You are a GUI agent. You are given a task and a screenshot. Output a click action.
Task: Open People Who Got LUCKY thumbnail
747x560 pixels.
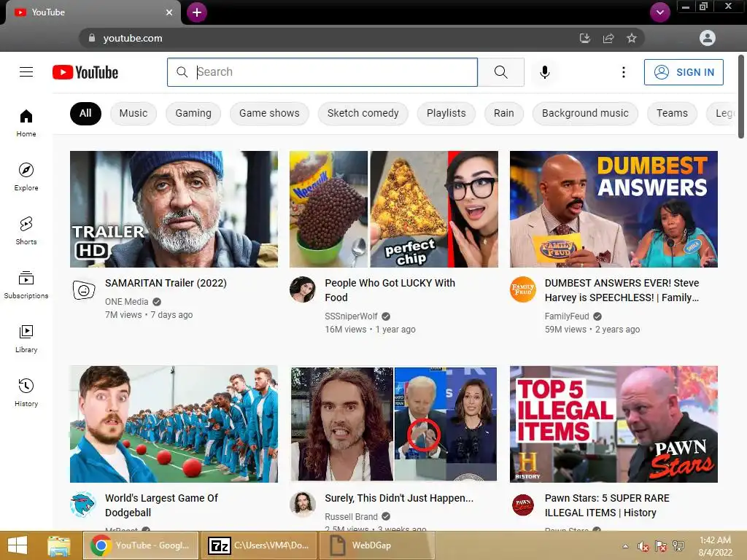393,209
